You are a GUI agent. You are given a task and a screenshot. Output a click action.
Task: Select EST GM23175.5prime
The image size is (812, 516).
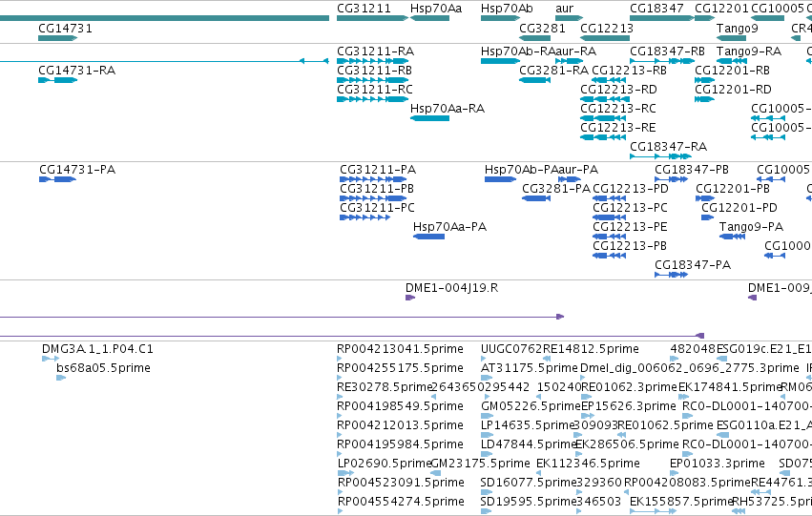coord(436,473)
